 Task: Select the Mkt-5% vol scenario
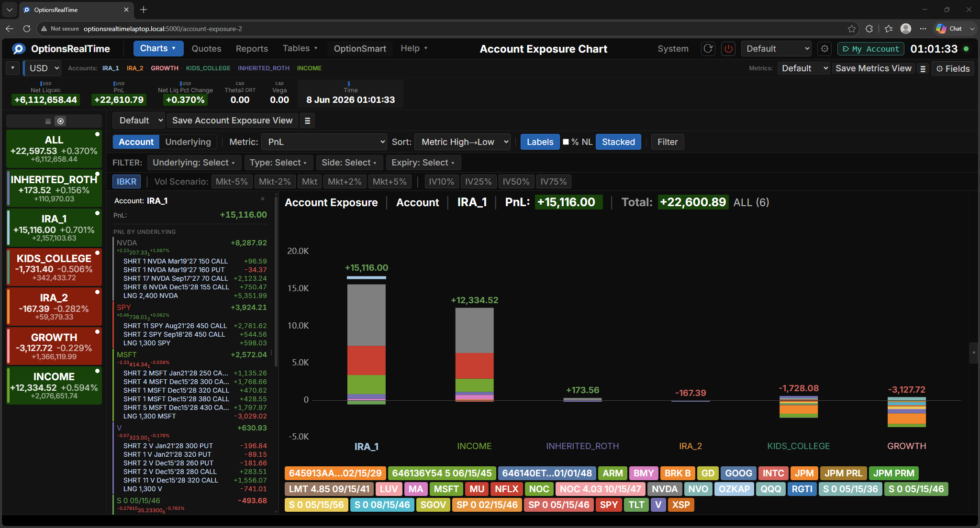(x=232, y=182)
